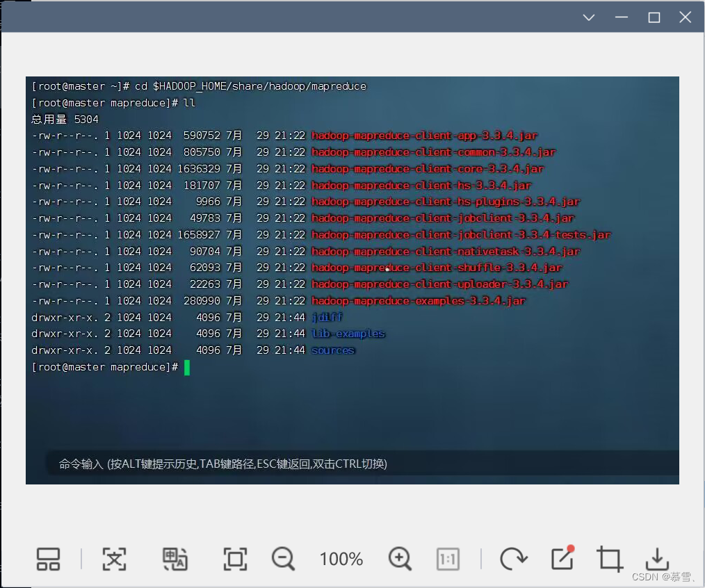Select the screenshot translate icon

tap(175, 559)
